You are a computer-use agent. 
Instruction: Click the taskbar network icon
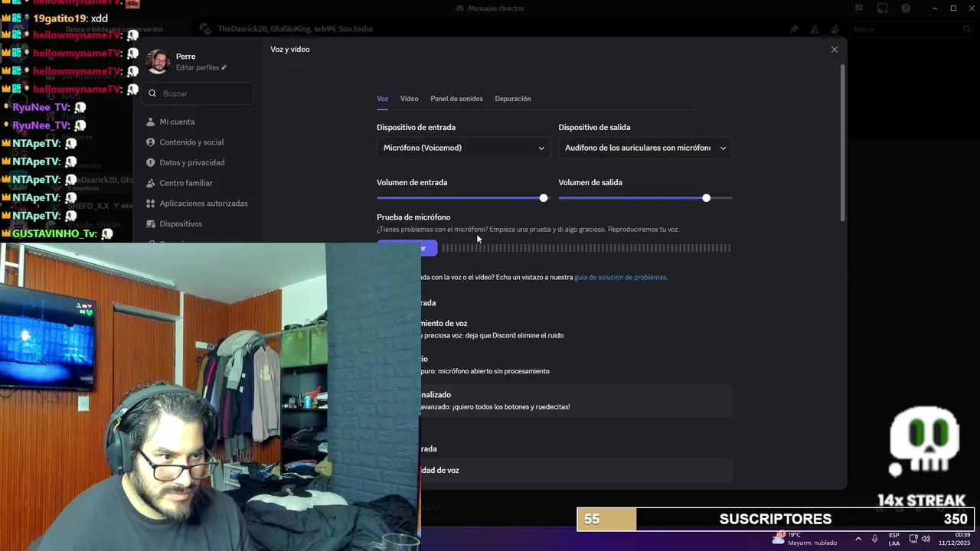(913, 539)
